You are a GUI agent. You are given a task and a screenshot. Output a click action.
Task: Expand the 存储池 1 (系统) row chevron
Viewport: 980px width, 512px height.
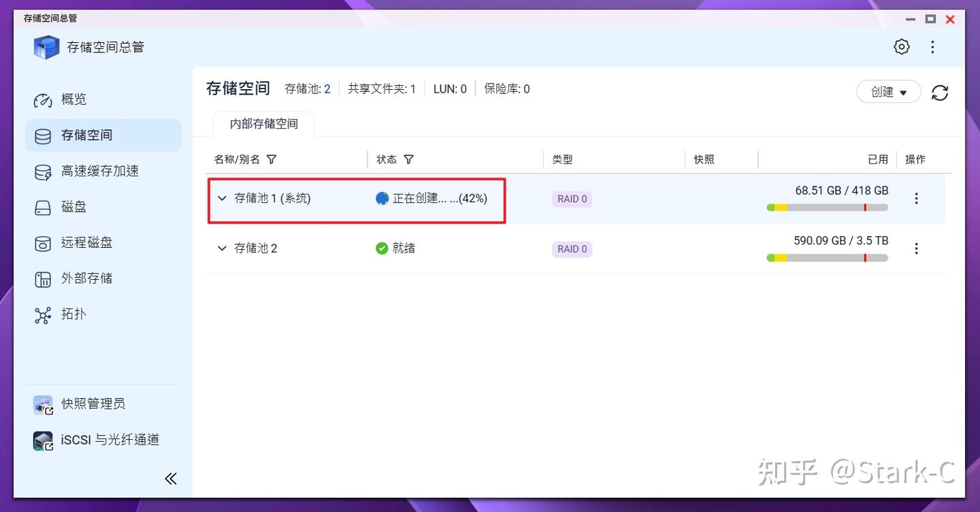tap(222, 198)
